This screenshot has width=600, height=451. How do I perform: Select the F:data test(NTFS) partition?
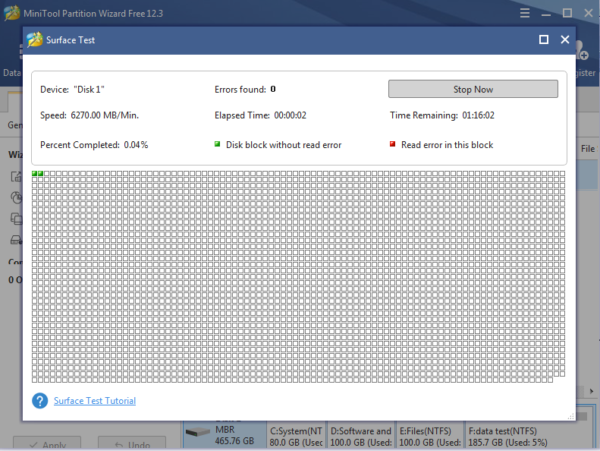tap(528, 436)
